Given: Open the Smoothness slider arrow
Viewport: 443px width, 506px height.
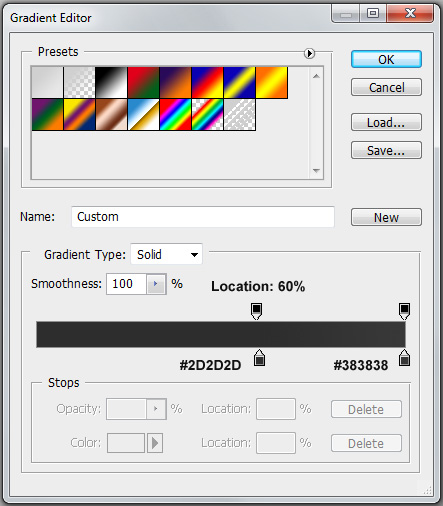Looking at the screenshot, I should pyautogui.click(x=156, y=284).
